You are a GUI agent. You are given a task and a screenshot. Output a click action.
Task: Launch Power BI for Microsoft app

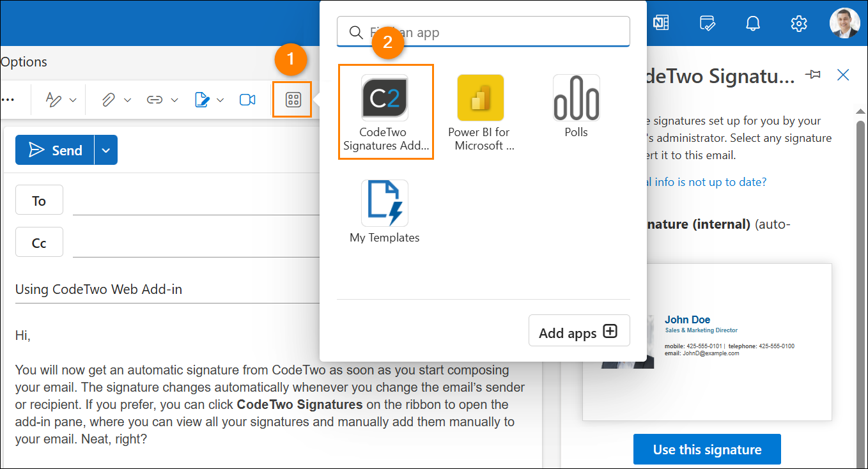click(481, 113)
